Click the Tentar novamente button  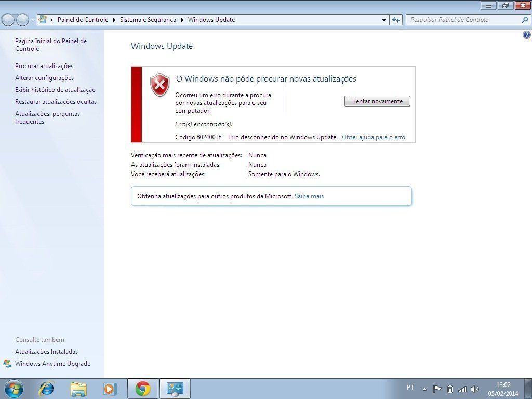click(377, 101)
